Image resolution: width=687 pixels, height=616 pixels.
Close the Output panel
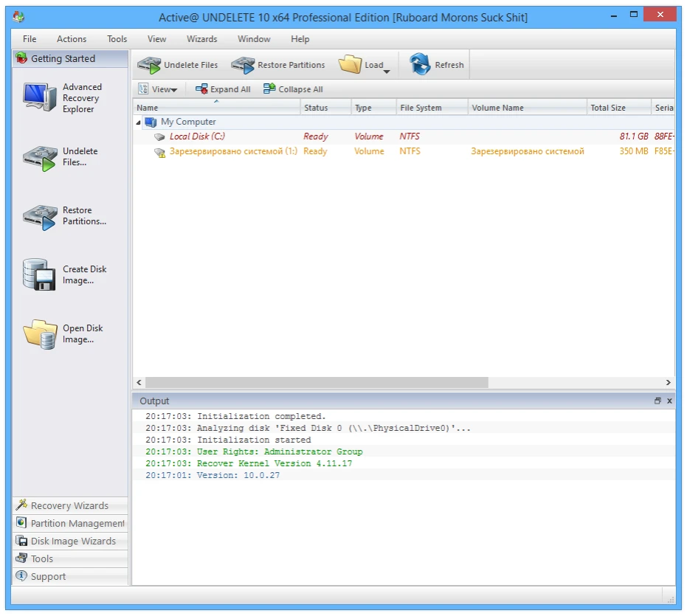[669, 401]
